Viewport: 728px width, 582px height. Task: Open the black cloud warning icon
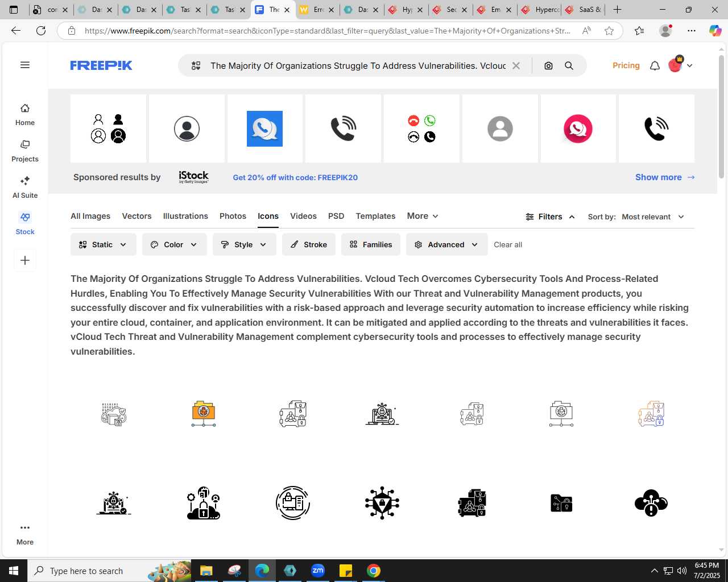tap(651, 503)
